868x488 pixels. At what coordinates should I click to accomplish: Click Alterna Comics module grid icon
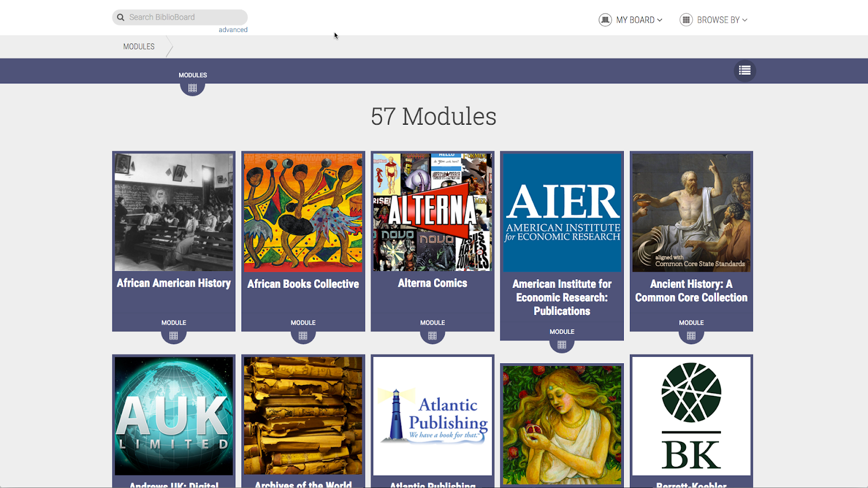coord(432,336)
